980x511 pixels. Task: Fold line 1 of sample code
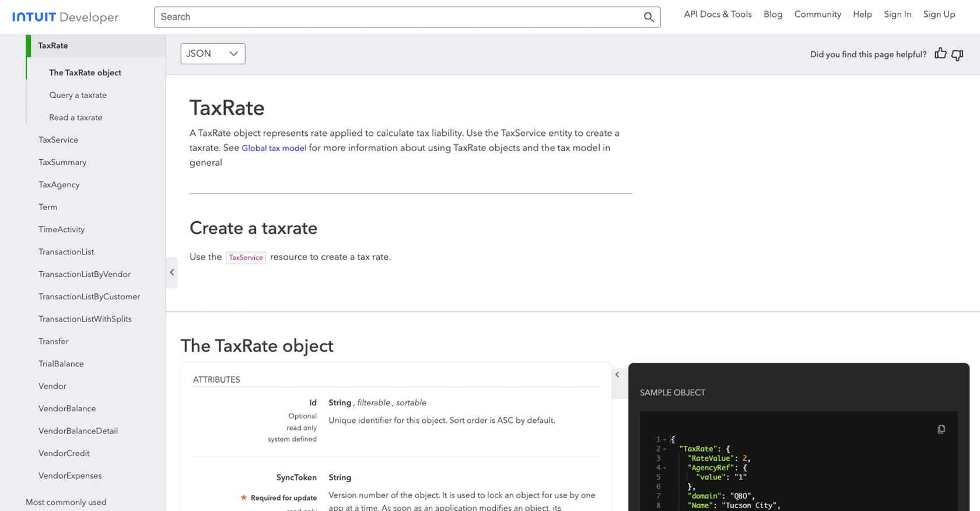pos(664,440)
